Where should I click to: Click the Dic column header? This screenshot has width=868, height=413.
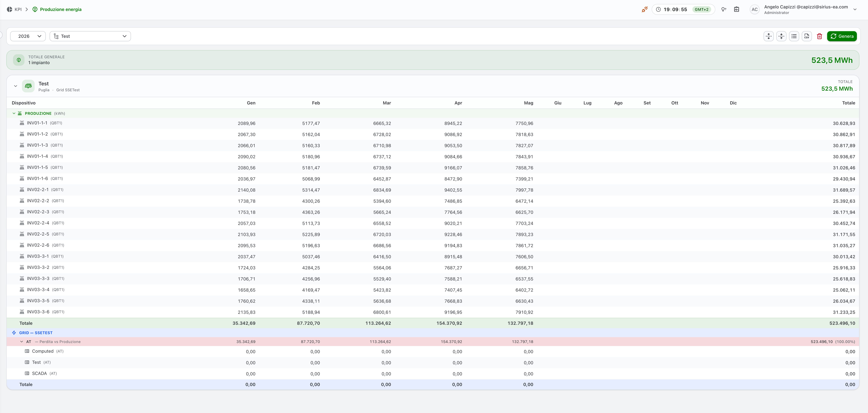coord(733,103)
